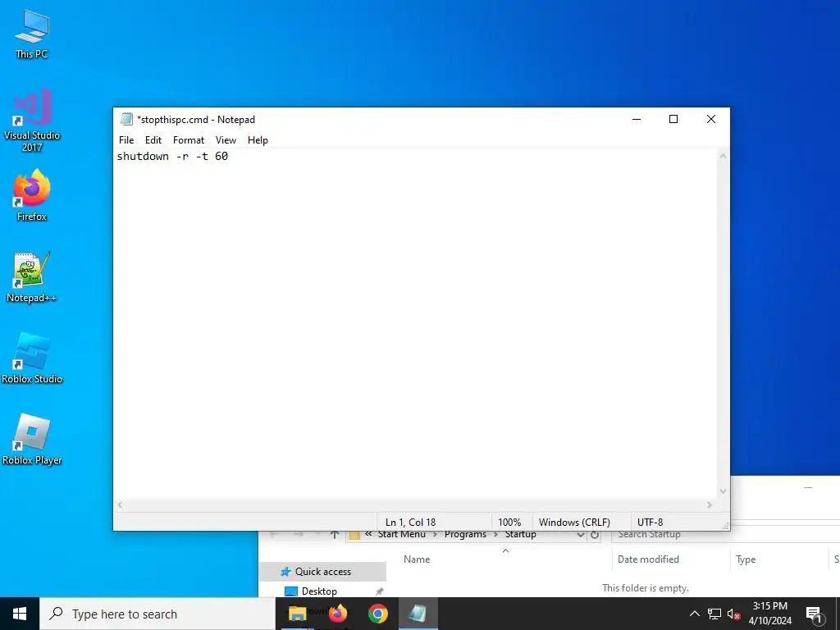Open the Notepad Edit menu
Viewport: 840px width, 630px height.
[153, 140]
